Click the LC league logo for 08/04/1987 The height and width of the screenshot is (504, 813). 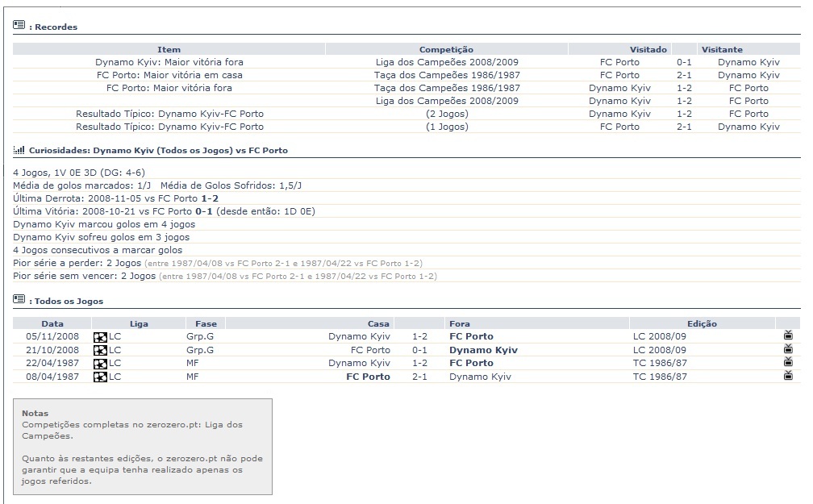(x=100, y=377)
